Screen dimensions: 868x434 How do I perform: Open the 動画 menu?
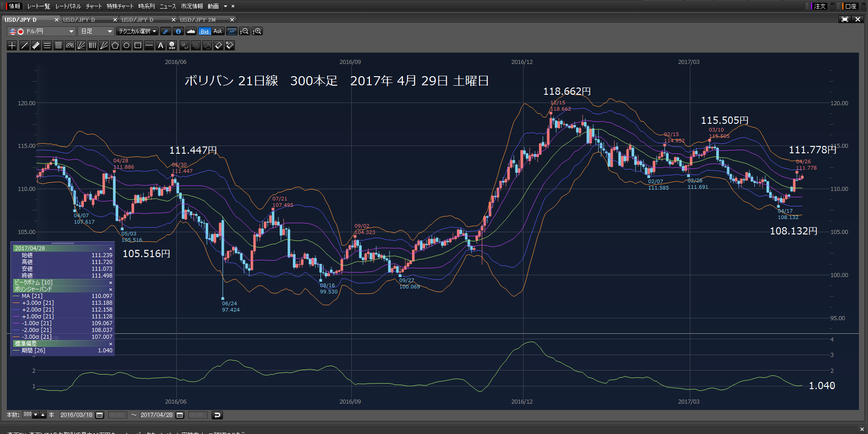213,6
